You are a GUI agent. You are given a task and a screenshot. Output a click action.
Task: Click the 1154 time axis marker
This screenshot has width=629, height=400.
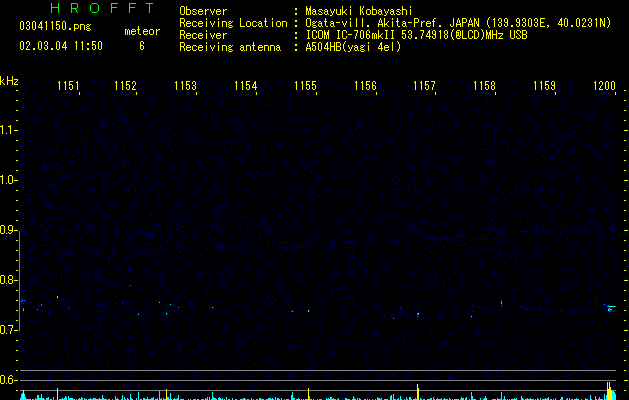[x=246, y=86]
